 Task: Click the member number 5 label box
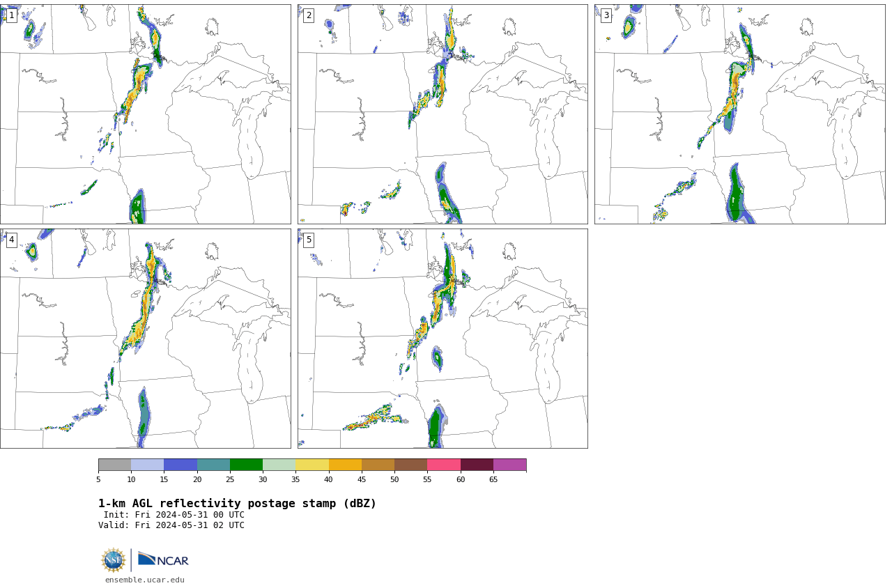(309, 240)
